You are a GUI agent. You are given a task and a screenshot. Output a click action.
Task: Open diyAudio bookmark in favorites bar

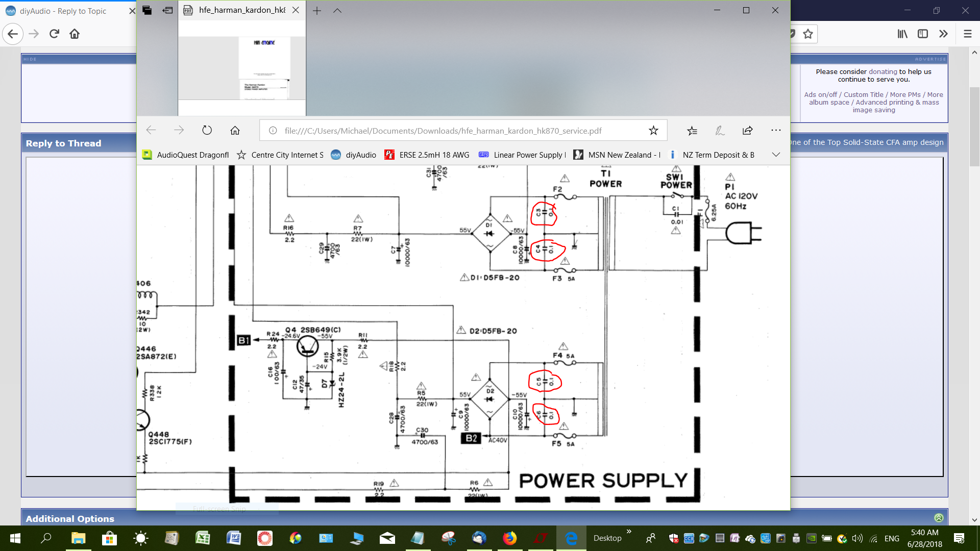[x=354, y=155]
